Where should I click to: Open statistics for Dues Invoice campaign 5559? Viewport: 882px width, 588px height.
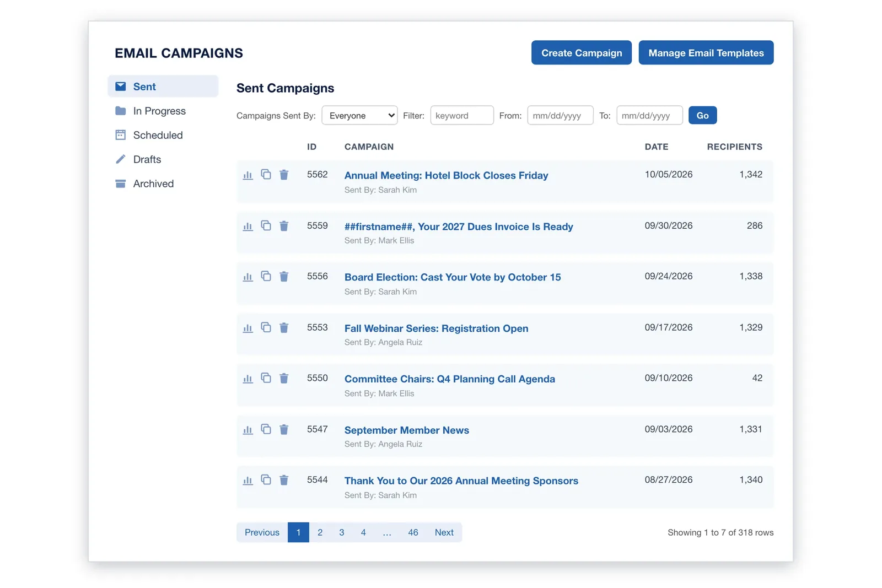tap(248, 226)
